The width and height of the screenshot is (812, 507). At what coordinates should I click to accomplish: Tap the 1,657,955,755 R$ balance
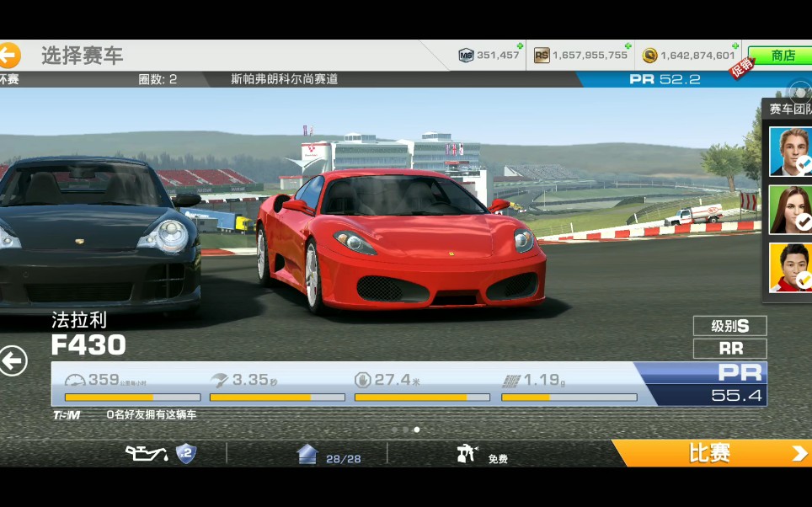[590, 55]
